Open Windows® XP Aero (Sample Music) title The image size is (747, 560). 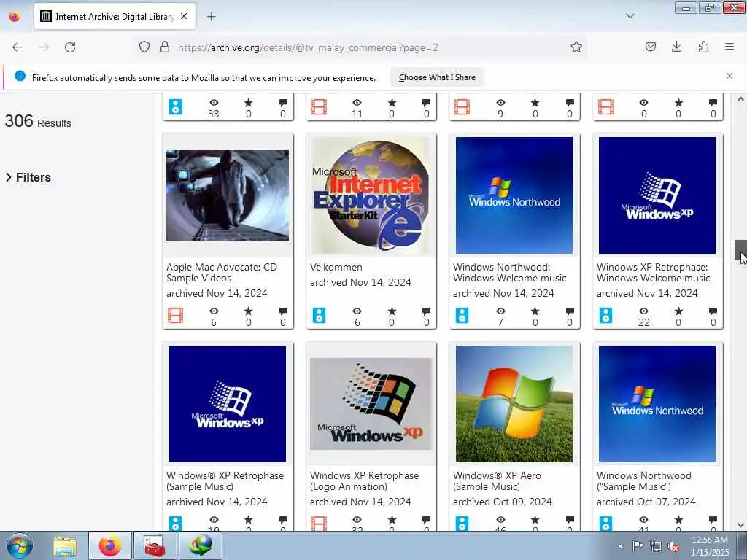point(497,481)
